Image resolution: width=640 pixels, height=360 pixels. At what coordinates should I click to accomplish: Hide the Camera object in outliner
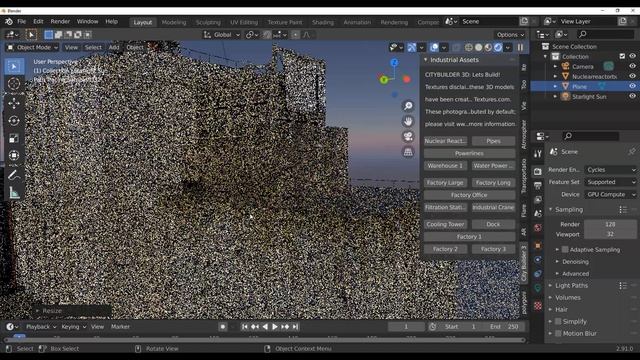point(632,66)
